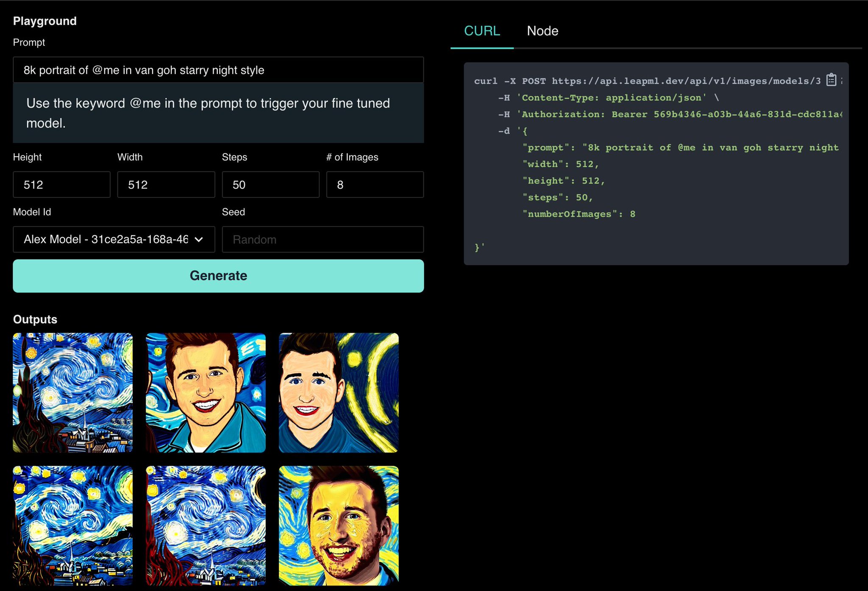Switch to the Node tab
Screen dimensions: 868x591
point(542,31)
